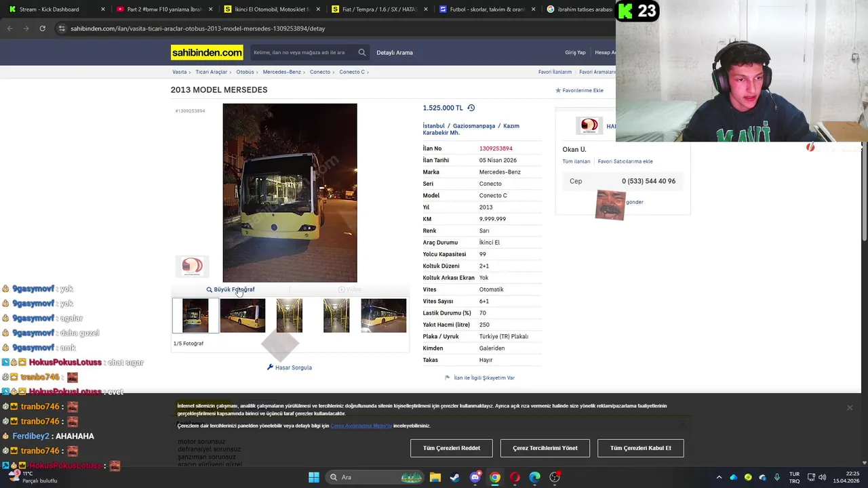Click Favori İlanlarım link
The height and width of the screenshot is (488, 868).
(555, 72)
